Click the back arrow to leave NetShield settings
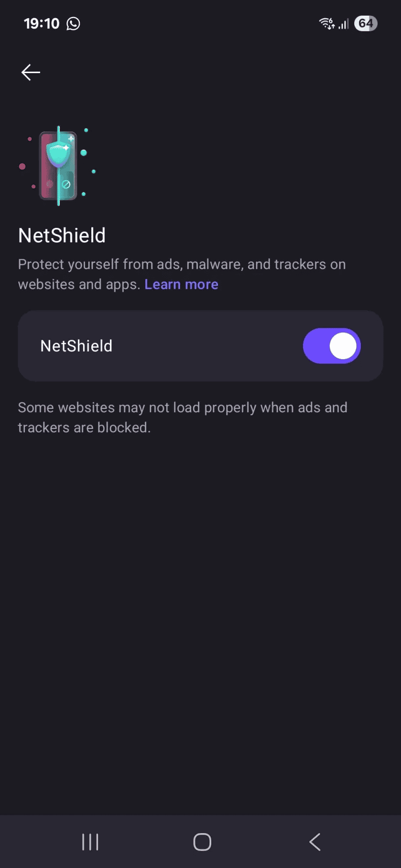Image resolution: width=401 pixels, height=868 pixels. pos(30,72)
